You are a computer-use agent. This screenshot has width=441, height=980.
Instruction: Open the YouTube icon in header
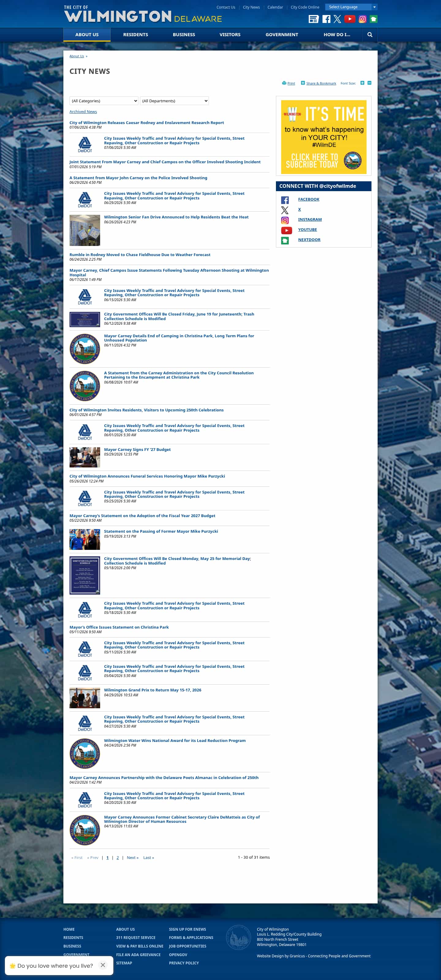[x=350, y=19]
